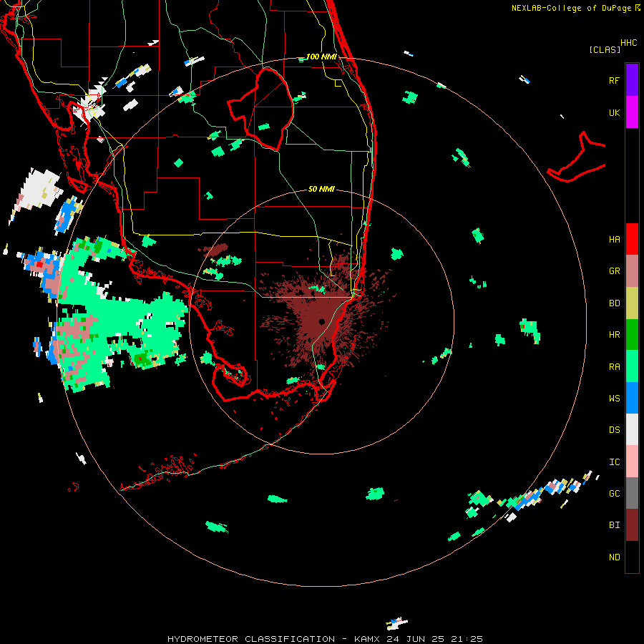The image size is (644, 644).
Task: Click the 'HHC' product label
Action: 628,42
